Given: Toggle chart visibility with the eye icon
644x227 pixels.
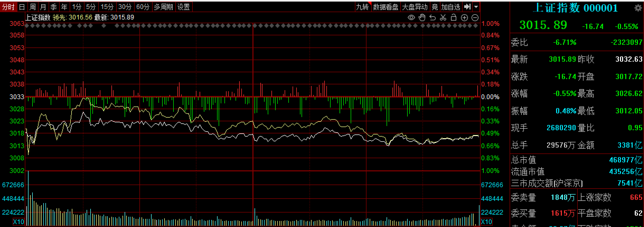Looking at the screenshot, I should tap(411, 18).
